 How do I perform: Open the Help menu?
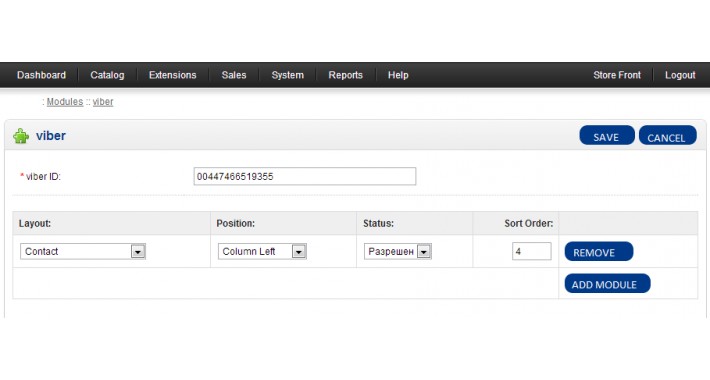coord(398,75)
